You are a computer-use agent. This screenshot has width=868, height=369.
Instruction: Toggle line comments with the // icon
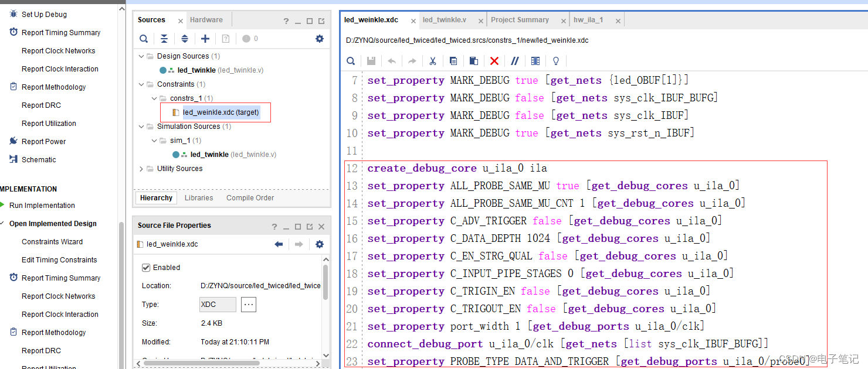pos(515,61)
